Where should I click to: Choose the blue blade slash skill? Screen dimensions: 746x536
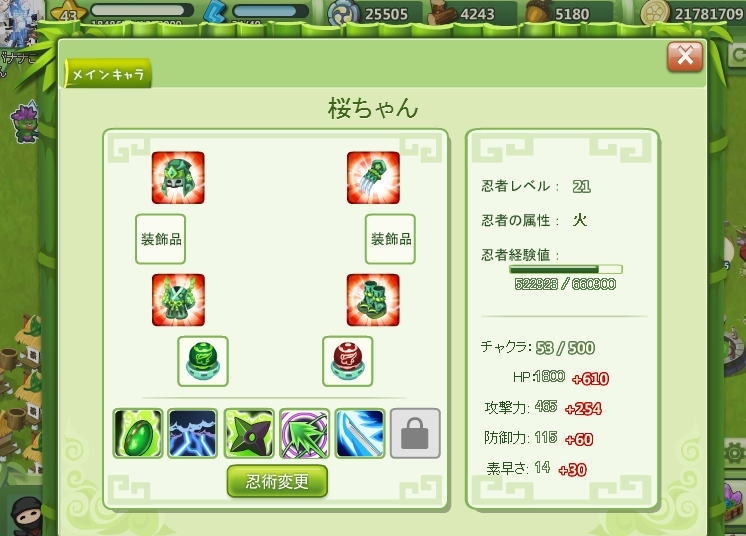tap(360, 433)
